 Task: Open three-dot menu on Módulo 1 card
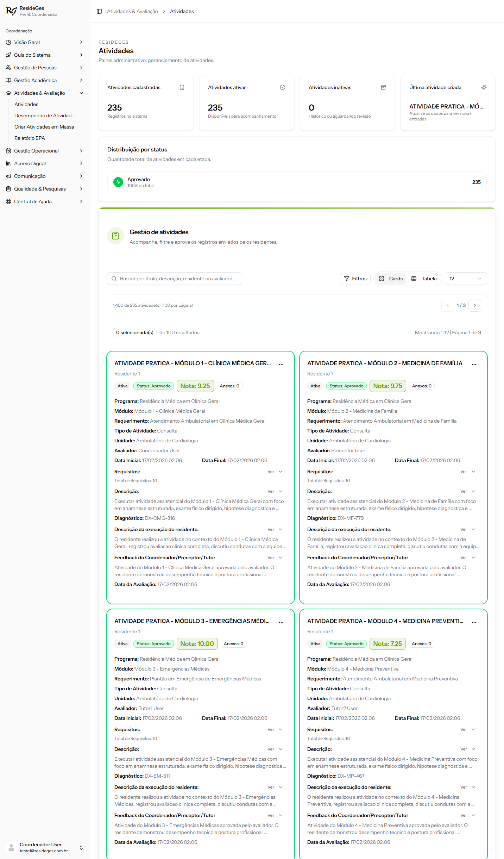tap(281, 364)
